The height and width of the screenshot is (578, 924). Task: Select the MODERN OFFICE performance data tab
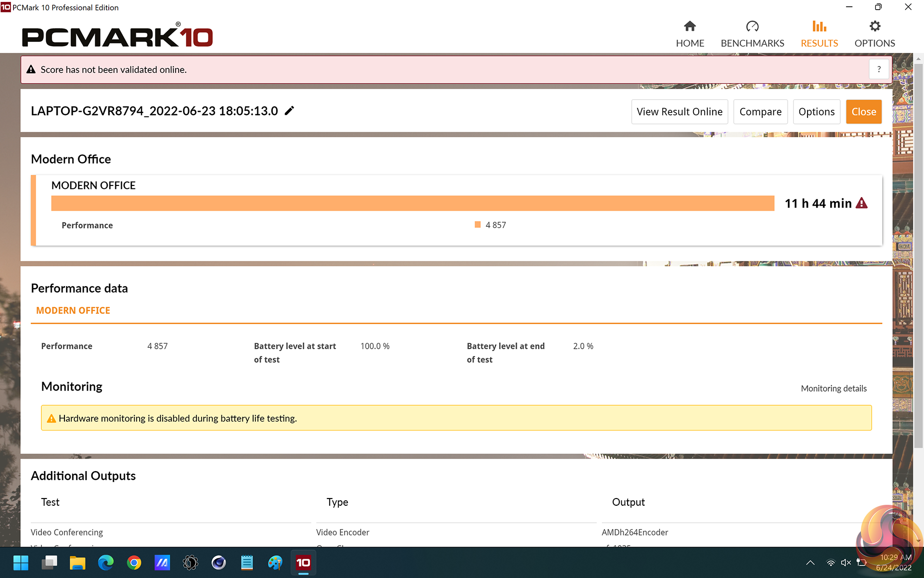coord(73,311)
